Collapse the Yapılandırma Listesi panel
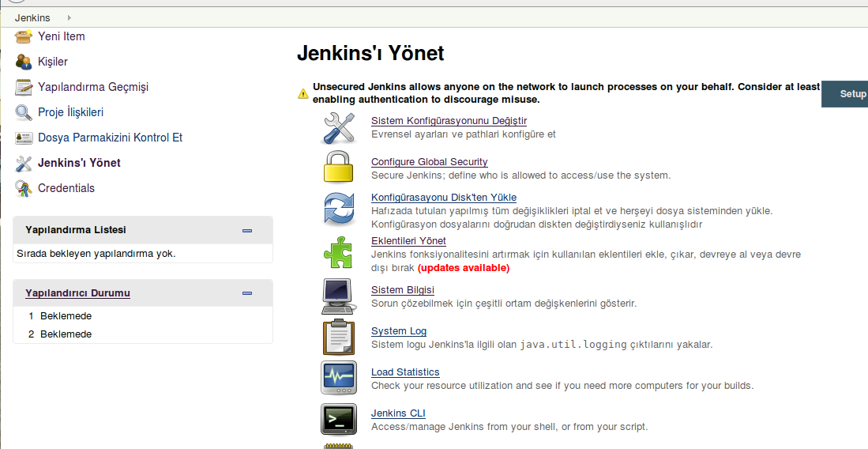Screen dimensions: 868x449 [x=247, y=231]
